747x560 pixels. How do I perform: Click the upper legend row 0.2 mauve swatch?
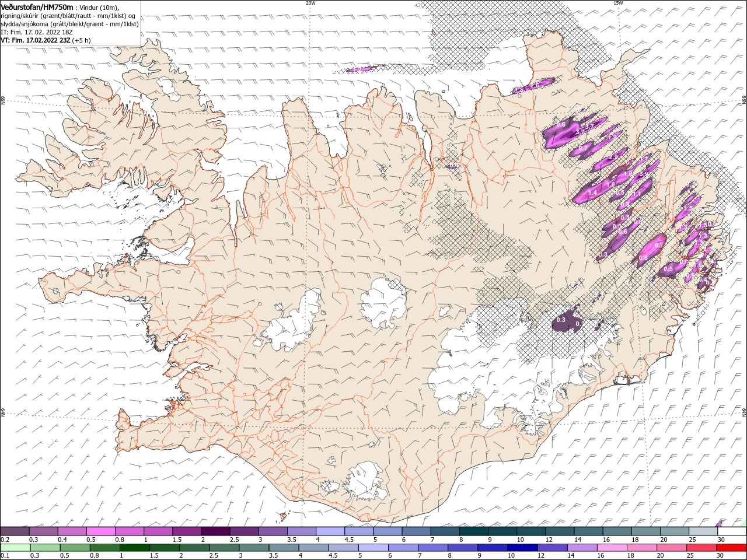(15, 531)
